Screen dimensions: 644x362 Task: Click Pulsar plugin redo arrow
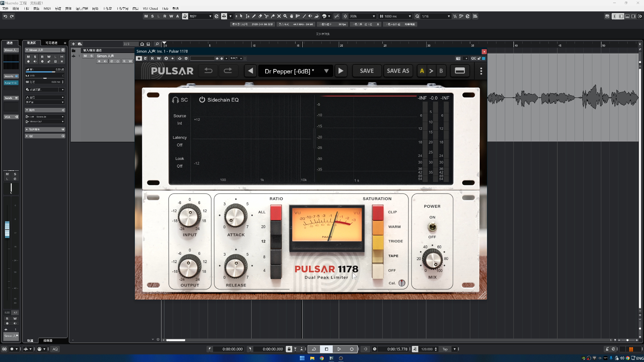[228, 71]
